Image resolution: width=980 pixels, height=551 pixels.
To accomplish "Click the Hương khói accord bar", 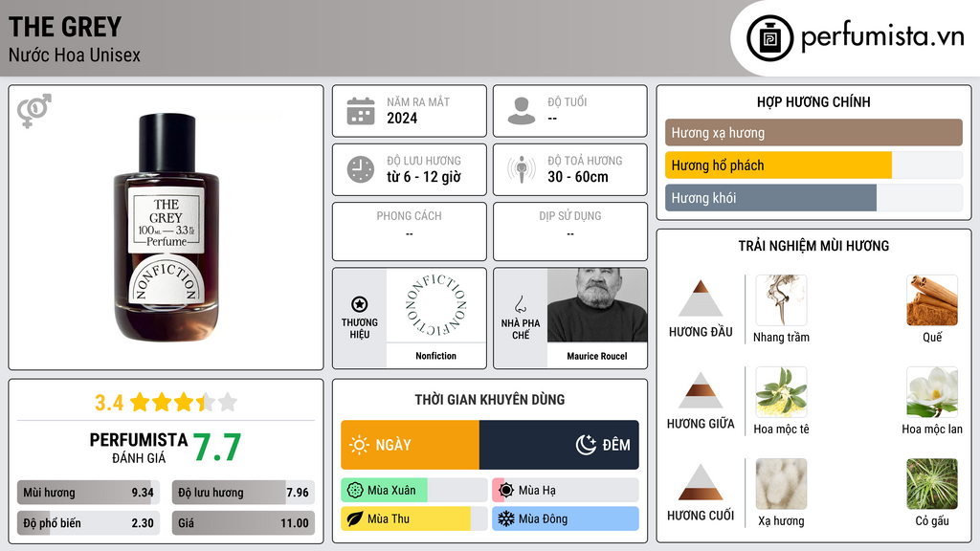I will (x=813, y=197).
